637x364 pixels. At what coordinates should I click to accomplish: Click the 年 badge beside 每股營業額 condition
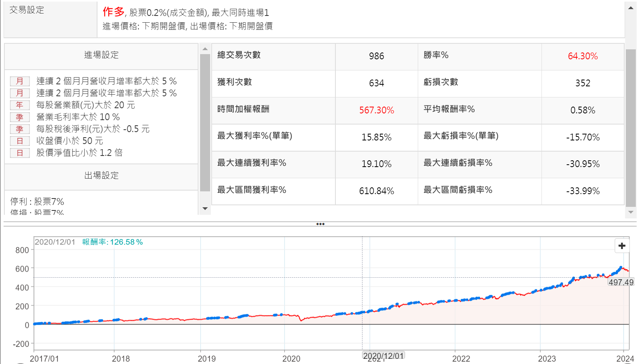(20, 105)
